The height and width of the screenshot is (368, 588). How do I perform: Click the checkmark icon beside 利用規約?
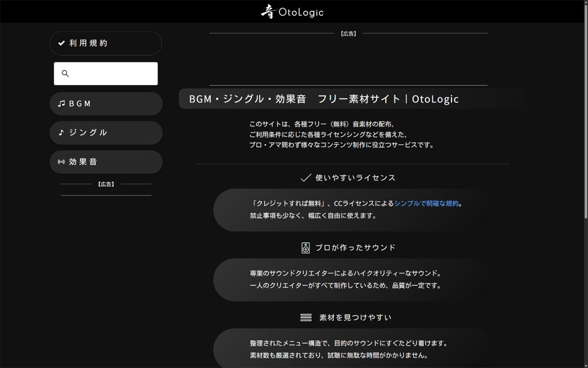(62, 43)
